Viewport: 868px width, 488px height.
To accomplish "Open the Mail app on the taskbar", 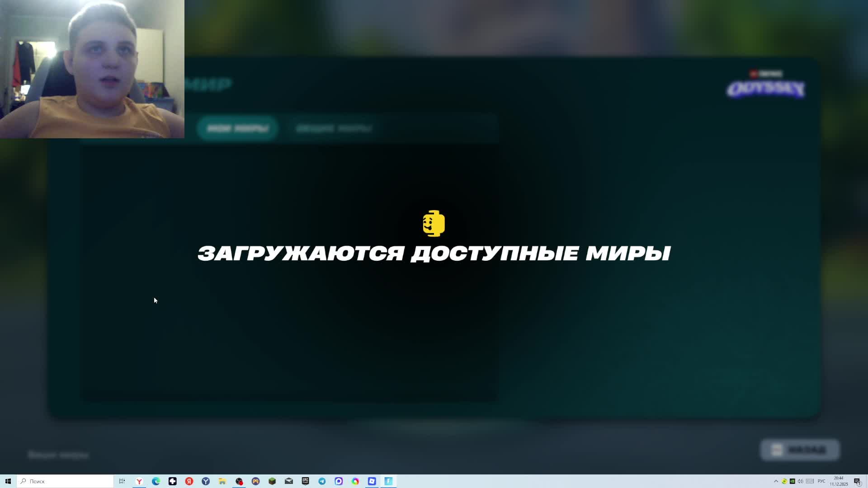I will [x=289, y=481].
